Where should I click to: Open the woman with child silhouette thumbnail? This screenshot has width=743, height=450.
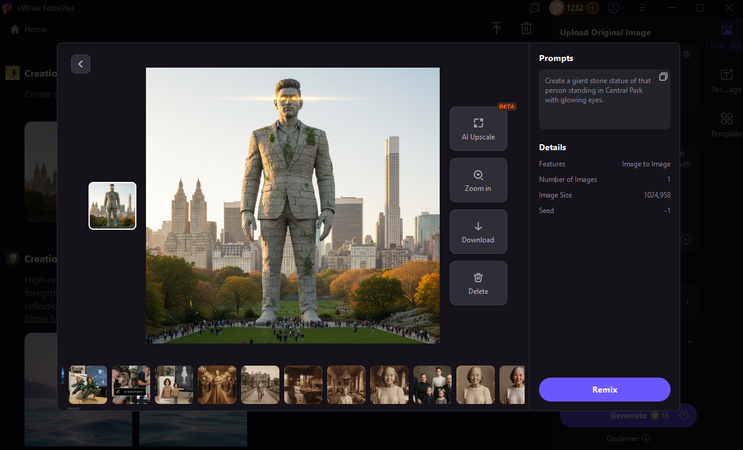click(x=174, y=385)
